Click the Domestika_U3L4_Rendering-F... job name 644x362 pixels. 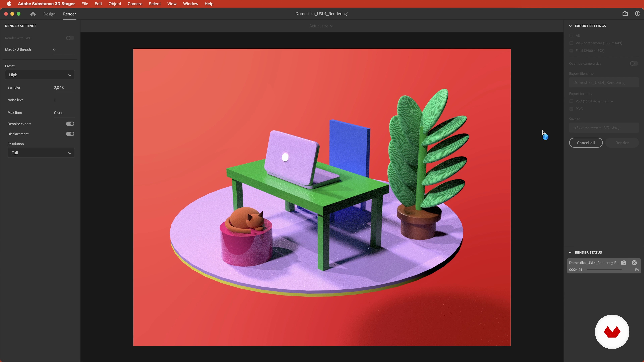(x=594, y=263)
